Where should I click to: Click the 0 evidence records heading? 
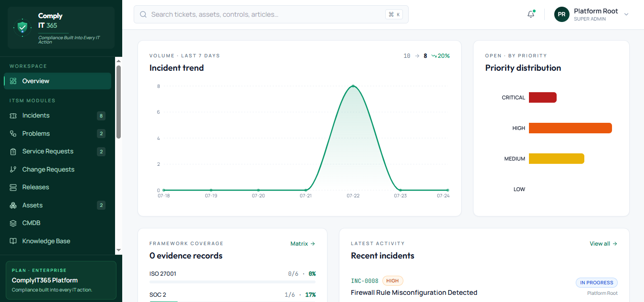click(186, 256)
